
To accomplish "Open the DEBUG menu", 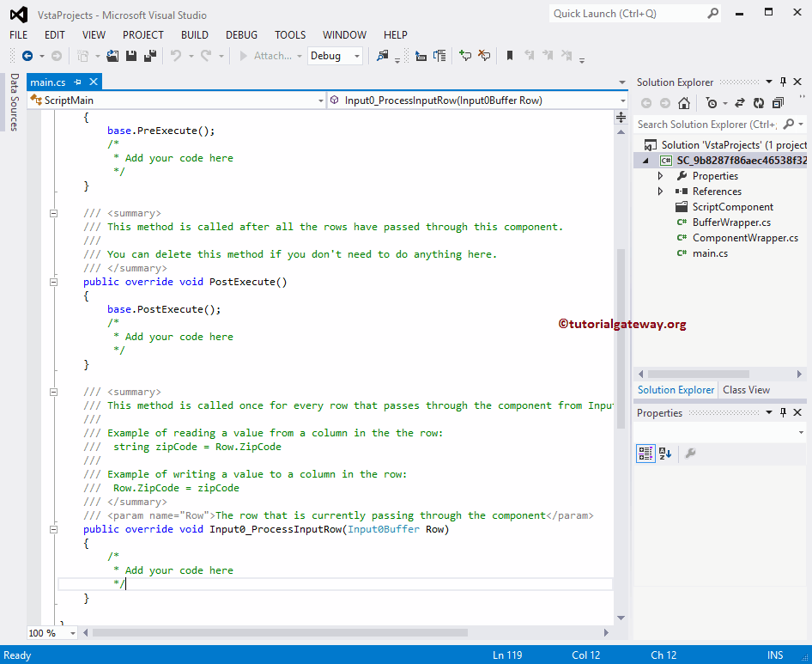I will [241, 34].
